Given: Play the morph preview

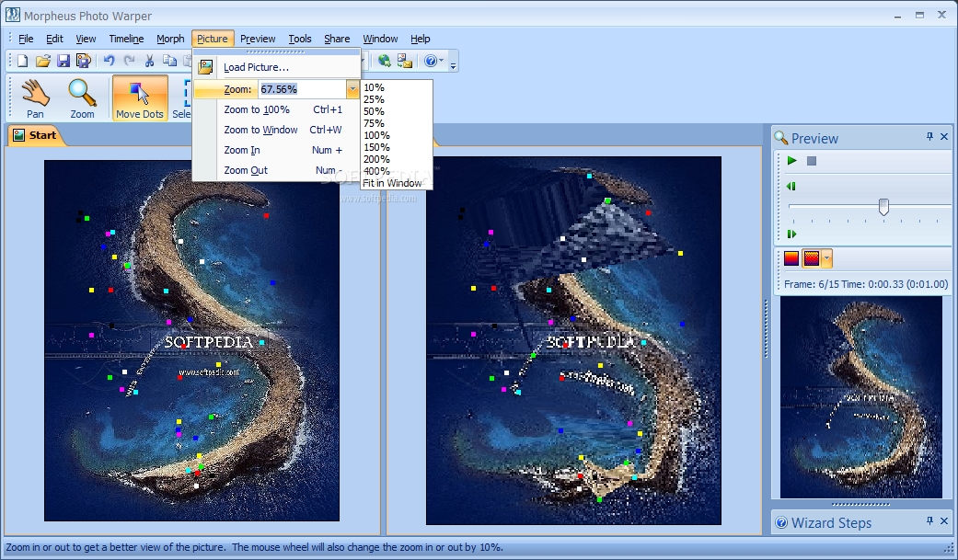Looking at the screenshot, I should 791,161.
